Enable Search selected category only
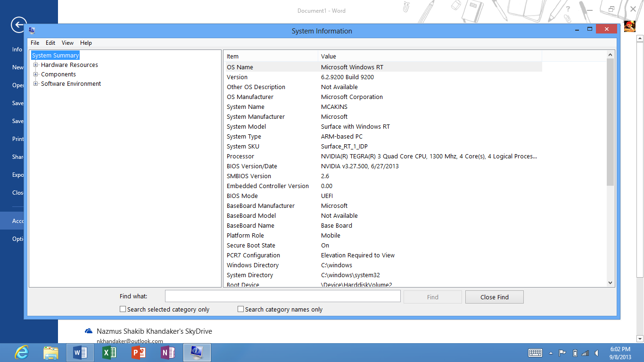Image resolution: width=644 pixels, height=362 pixels. click(x=123, y=309)
